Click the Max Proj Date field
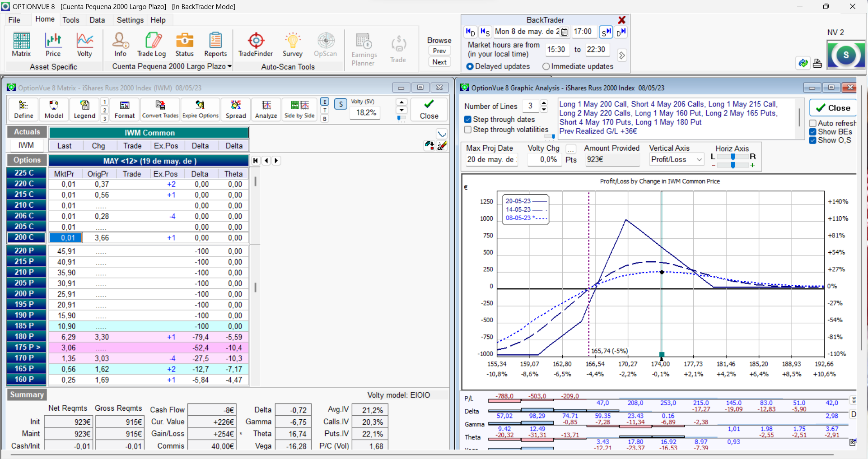The image size is (868, 459). 491,160
